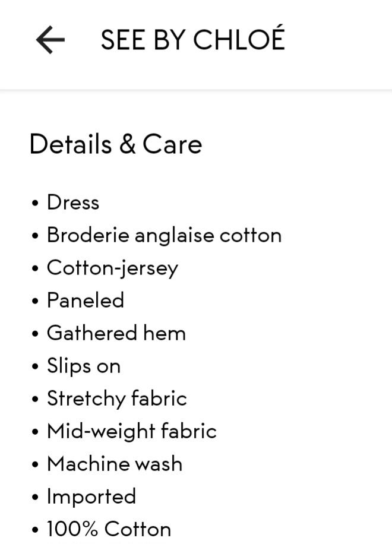Click the bullet beside Gathered hem

36,334
